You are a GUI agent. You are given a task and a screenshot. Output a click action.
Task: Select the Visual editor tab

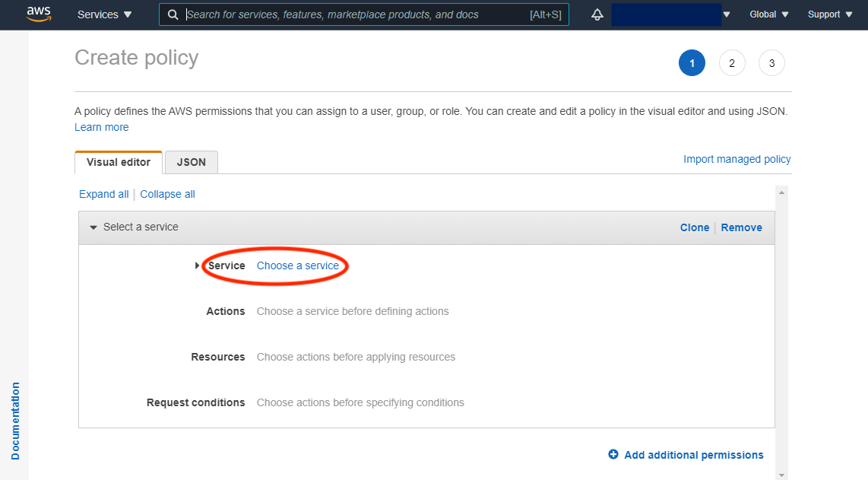(x=119, y=161)
